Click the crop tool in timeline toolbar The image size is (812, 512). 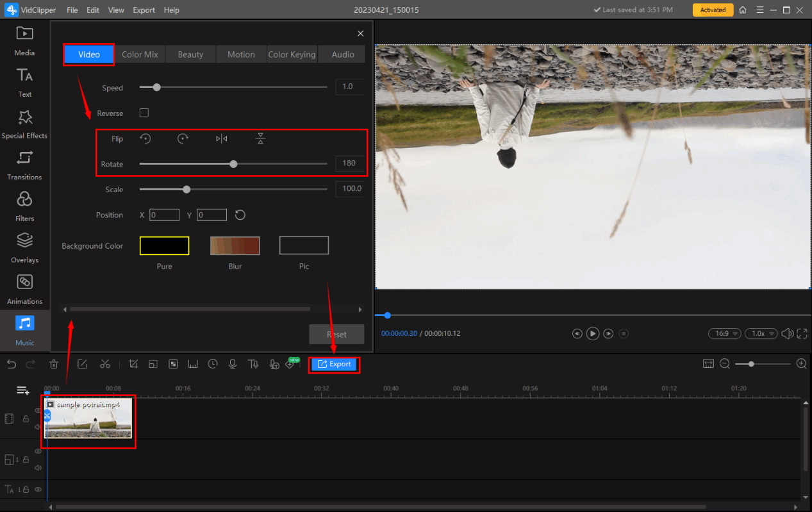tap(133, 364)
